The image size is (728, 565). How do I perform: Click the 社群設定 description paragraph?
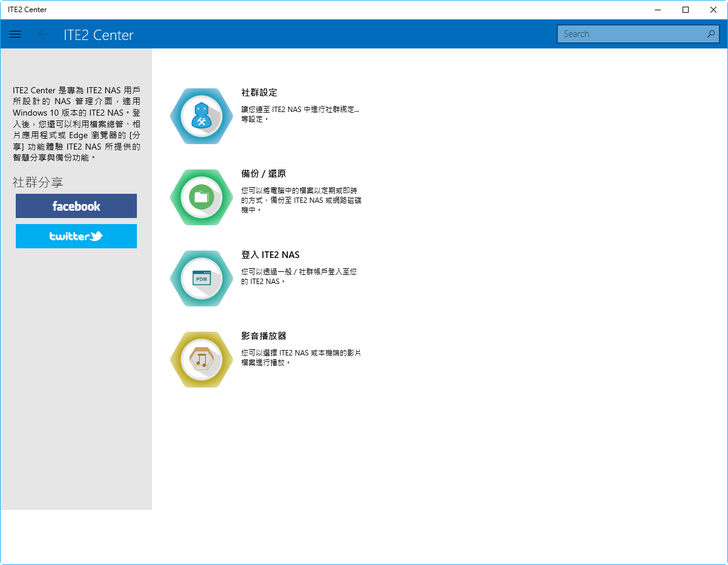pos(300,113)
